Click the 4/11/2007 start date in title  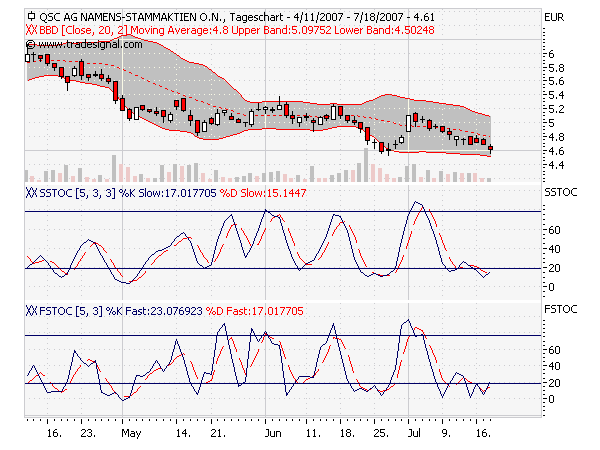coord(319,17)
